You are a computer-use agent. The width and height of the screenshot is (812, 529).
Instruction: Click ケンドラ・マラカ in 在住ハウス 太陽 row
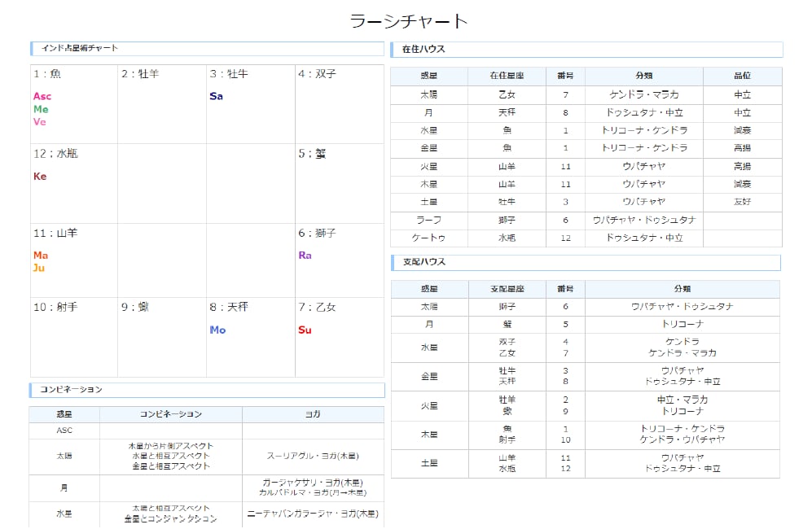[643, 94]
